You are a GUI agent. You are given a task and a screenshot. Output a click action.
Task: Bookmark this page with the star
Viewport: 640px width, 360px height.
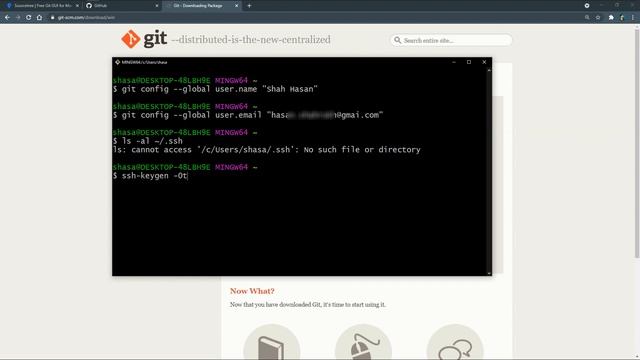pos(598,18)
